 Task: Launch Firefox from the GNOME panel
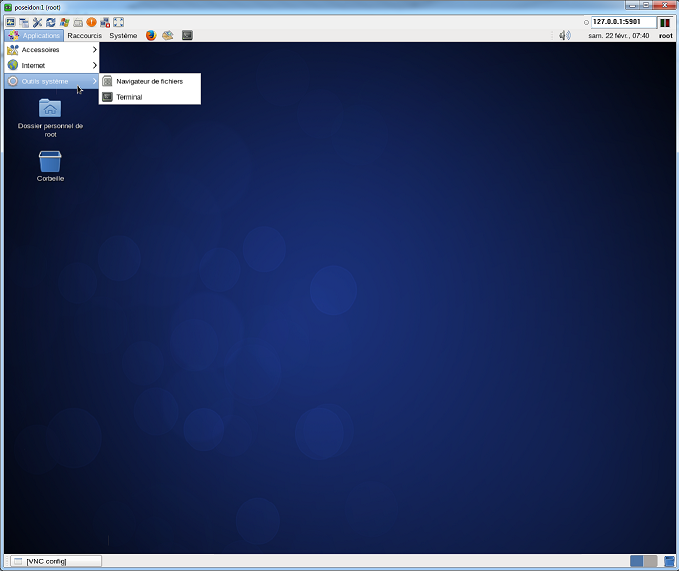[151, 35]
